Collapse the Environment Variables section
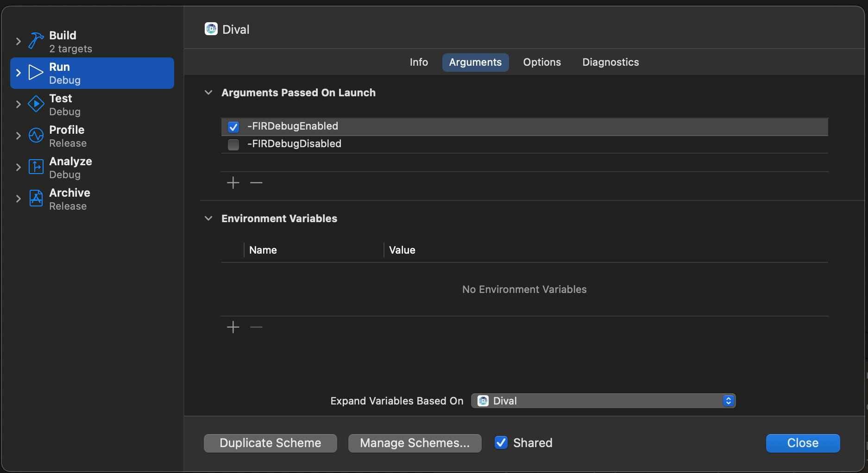Viewport: 868px width, 473px height. point(208,218)
